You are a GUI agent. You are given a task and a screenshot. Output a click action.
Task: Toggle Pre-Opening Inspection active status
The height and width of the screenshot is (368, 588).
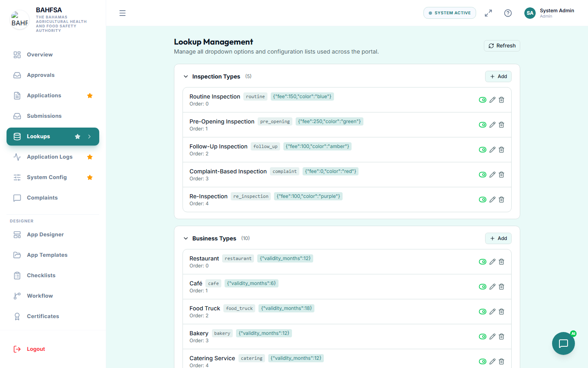click(x=483, y=125)
